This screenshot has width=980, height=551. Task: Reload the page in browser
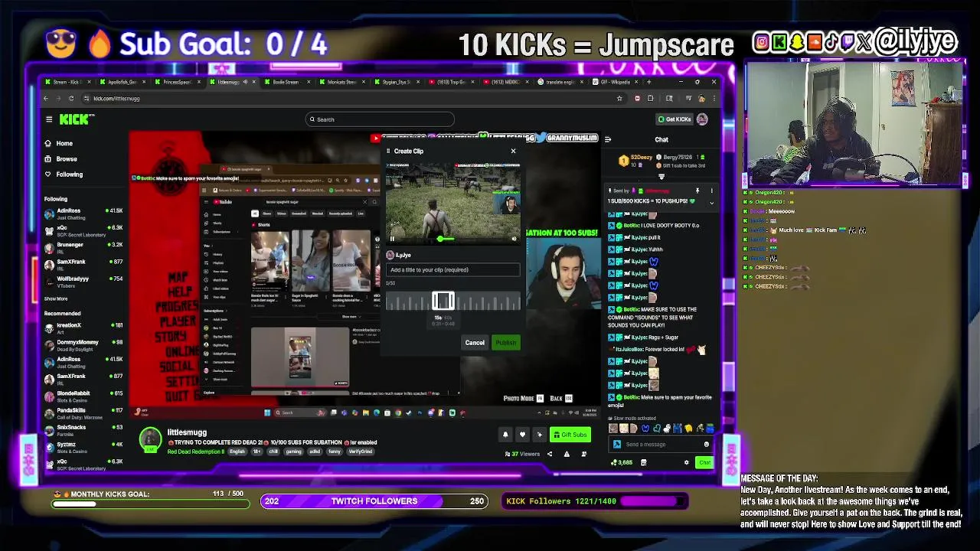point(71,98)
